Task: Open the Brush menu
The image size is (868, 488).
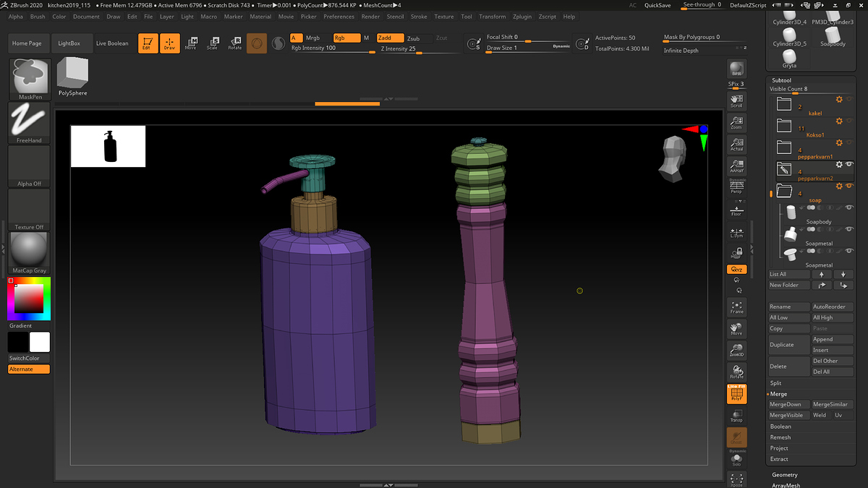Action: 37,17
